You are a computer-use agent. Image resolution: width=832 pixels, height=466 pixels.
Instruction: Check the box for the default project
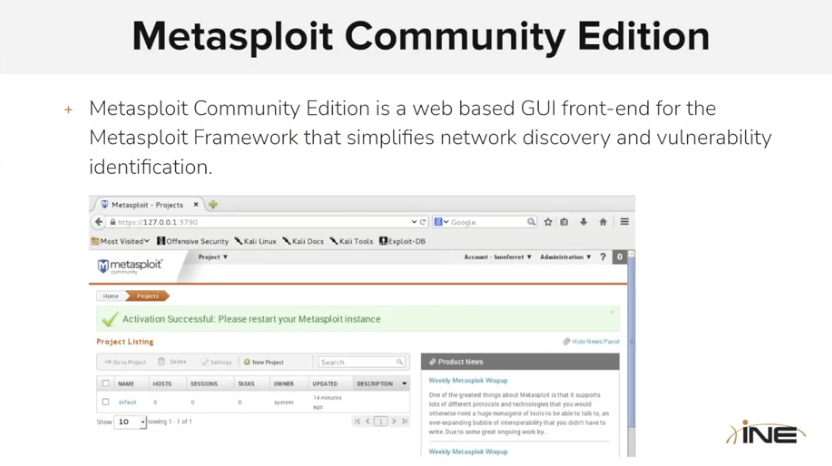106,402
